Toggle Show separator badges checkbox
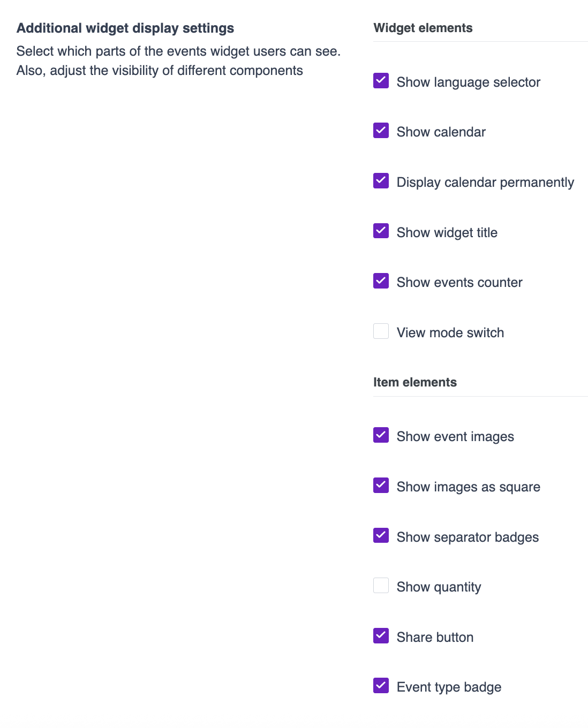Viewport: 588px width, 728px height. (381, 535)
